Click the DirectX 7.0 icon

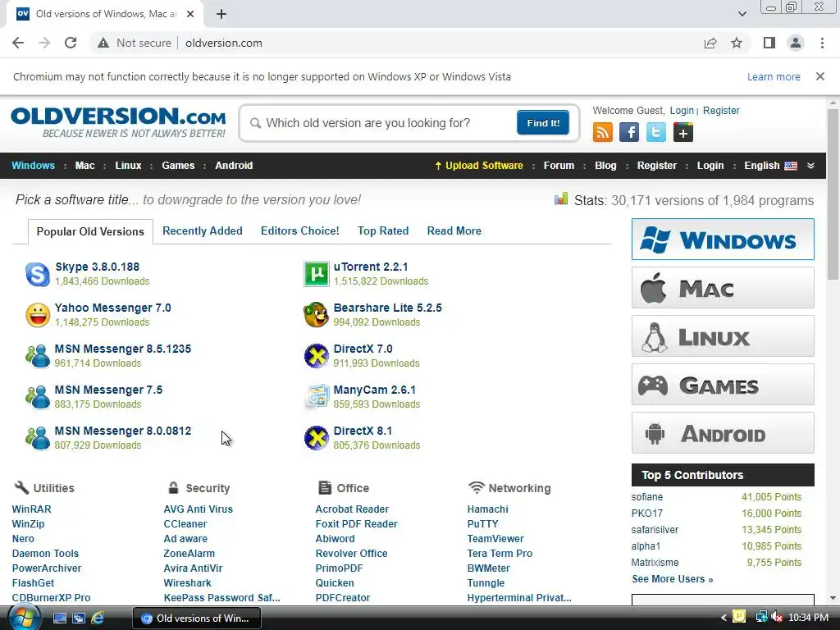[316, 356]
